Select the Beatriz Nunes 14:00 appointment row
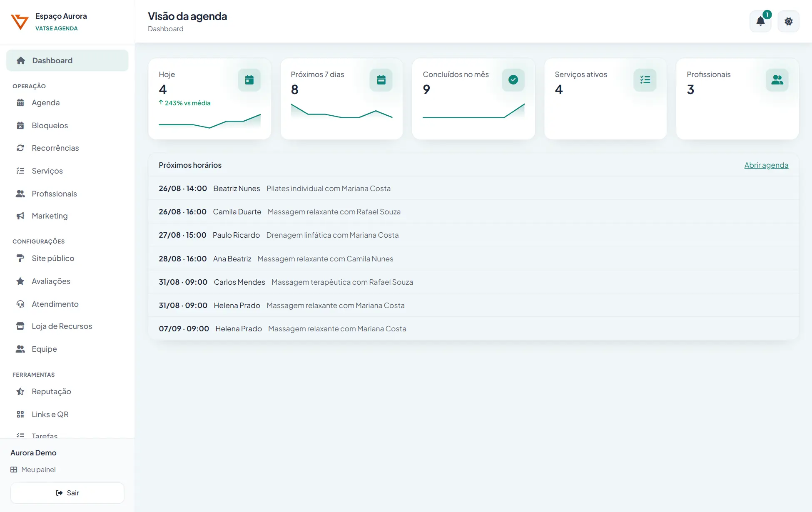The width and height of the screenshot is (812, 512). (x=473, y=189)
